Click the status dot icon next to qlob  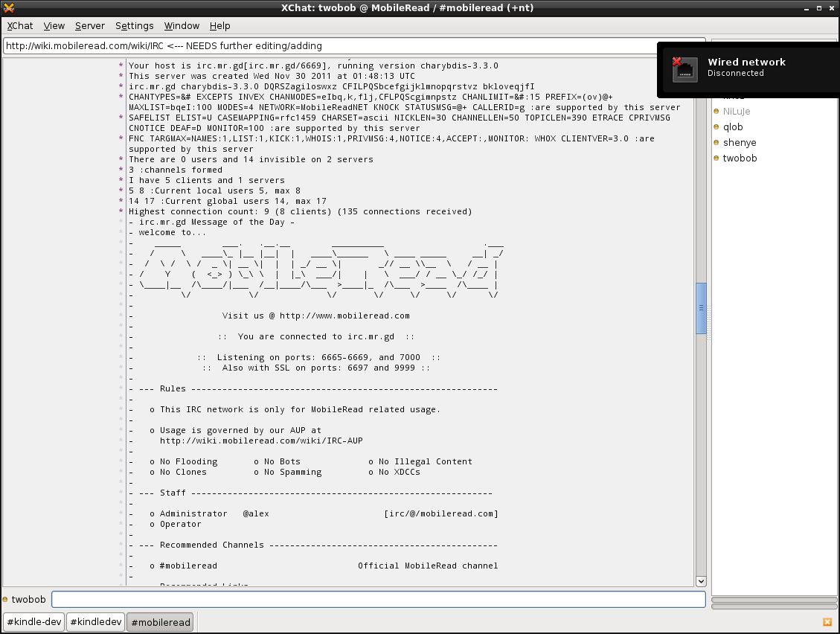(716, 127)
